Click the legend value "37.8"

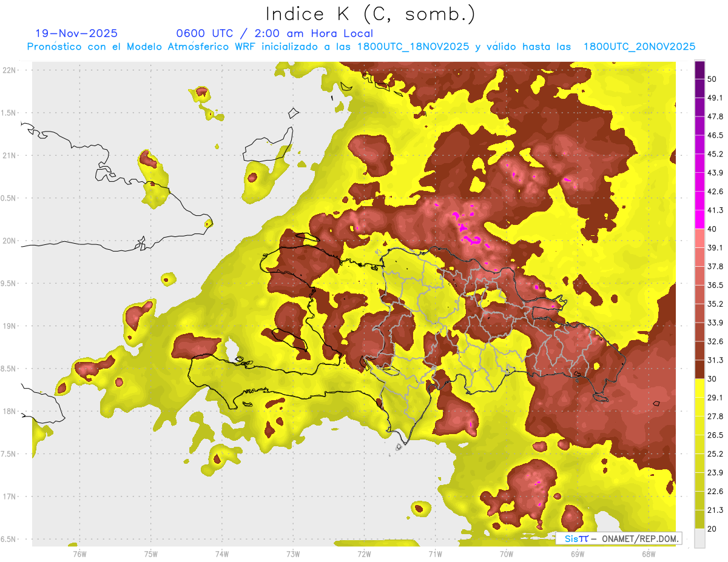[x=715, y=267]
